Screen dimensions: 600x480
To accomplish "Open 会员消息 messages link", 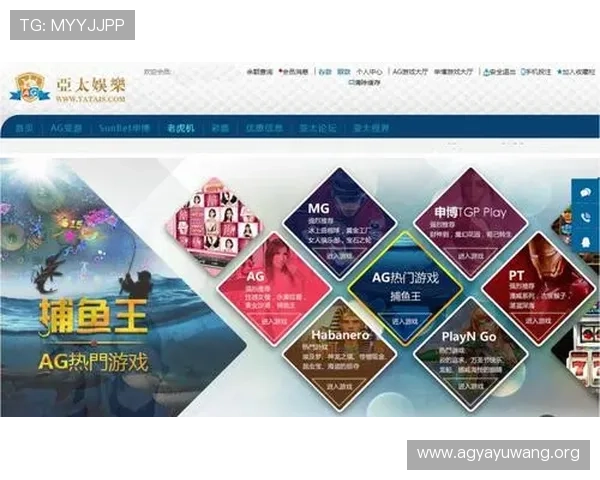I will [x=294, y=72].
